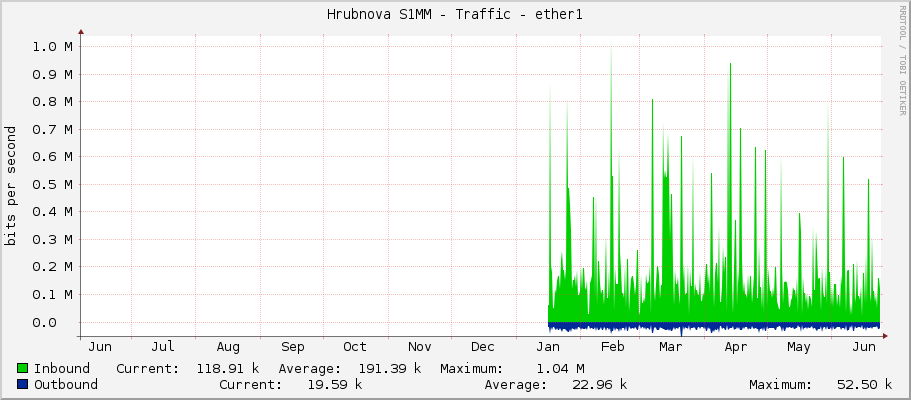Click the '0.3 M' y-axis label

(52, 240)
